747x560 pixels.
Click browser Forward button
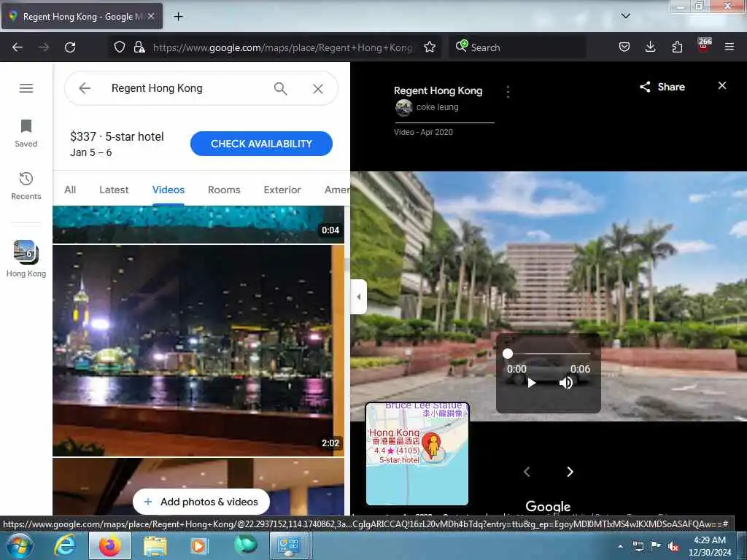point(44,47)
